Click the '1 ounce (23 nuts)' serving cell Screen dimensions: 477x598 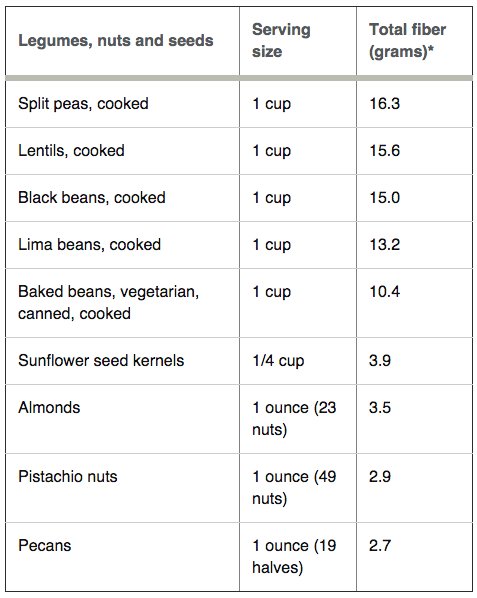pyautogui.click(x=294, y=419)
